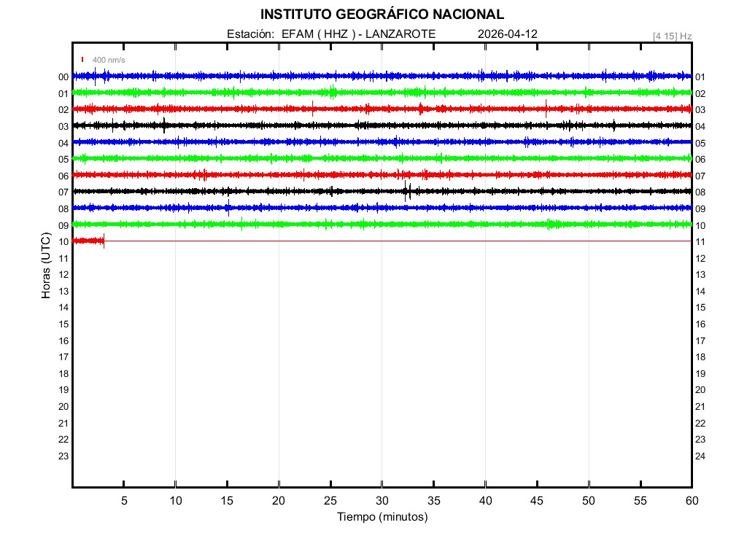Image resolution: width=747 pixels, height=560 pixels.
Task: Click hour label 23 on left axis
Action: tap(63, 456)
